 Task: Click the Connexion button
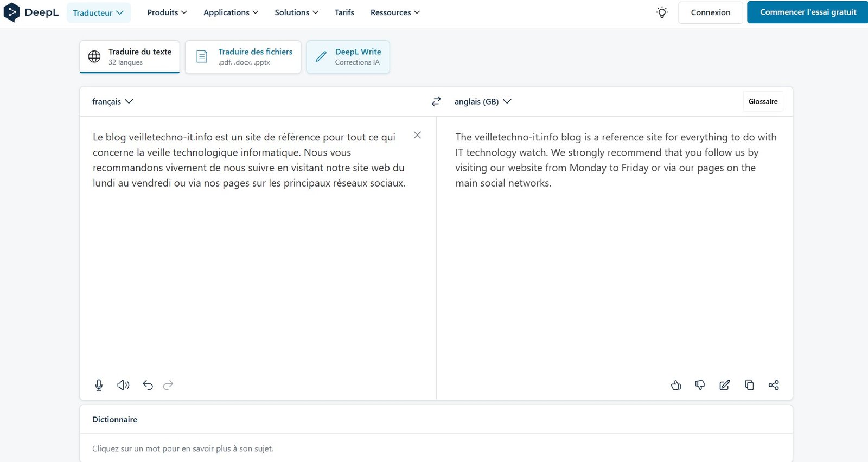click(x=711, y=12)
